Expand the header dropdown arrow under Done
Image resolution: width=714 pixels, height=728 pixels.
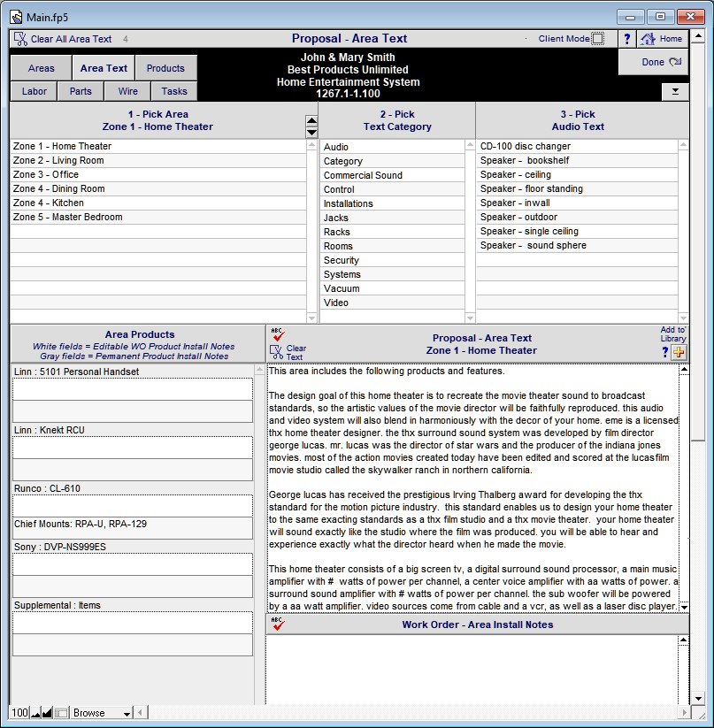[x=675, y=91]
